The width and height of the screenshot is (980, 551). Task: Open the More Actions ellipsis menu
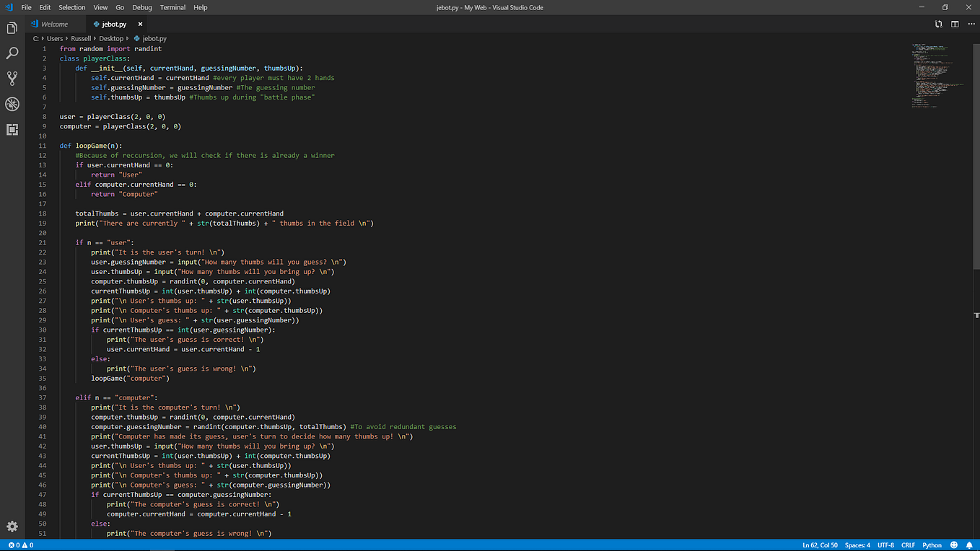pyautogui.click(x=969, y=24)
